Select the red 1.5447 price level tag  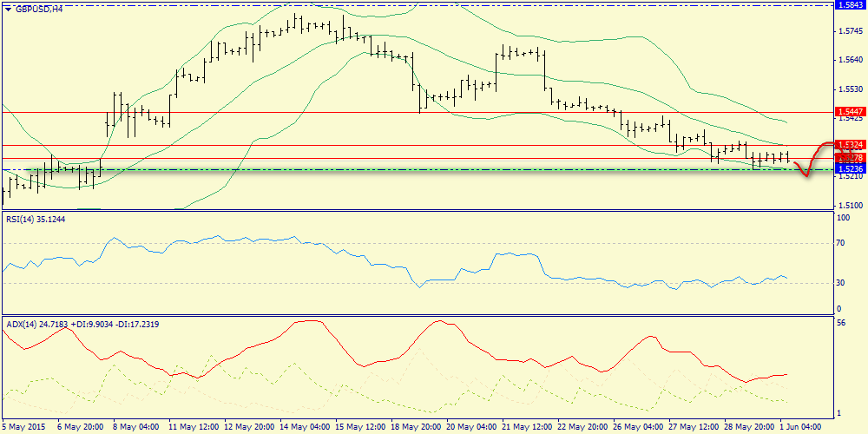coord(848,112)
